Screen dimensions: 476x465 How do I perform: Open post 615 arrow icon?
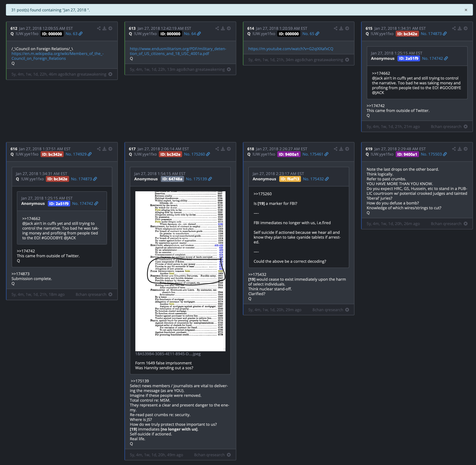465,28
